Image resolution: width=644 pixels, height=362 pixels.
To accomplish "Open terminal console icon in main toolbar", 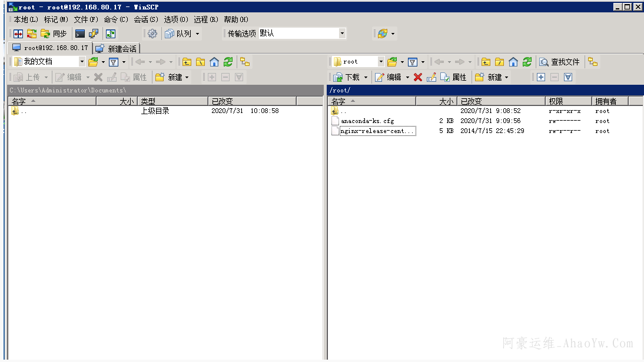I will pyautogui.click(x=79, y=34).
